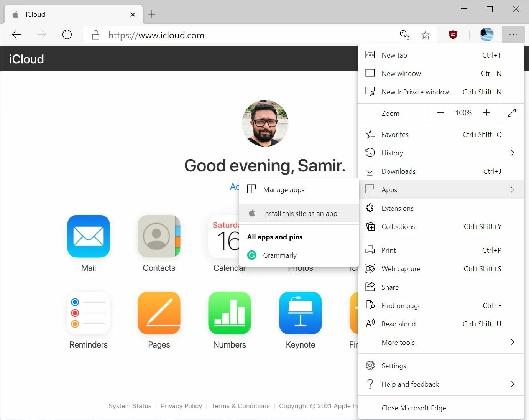Click the System Status footer link
Image resolution: width=529 pixels, height=420 pixels.
point(130,406)
